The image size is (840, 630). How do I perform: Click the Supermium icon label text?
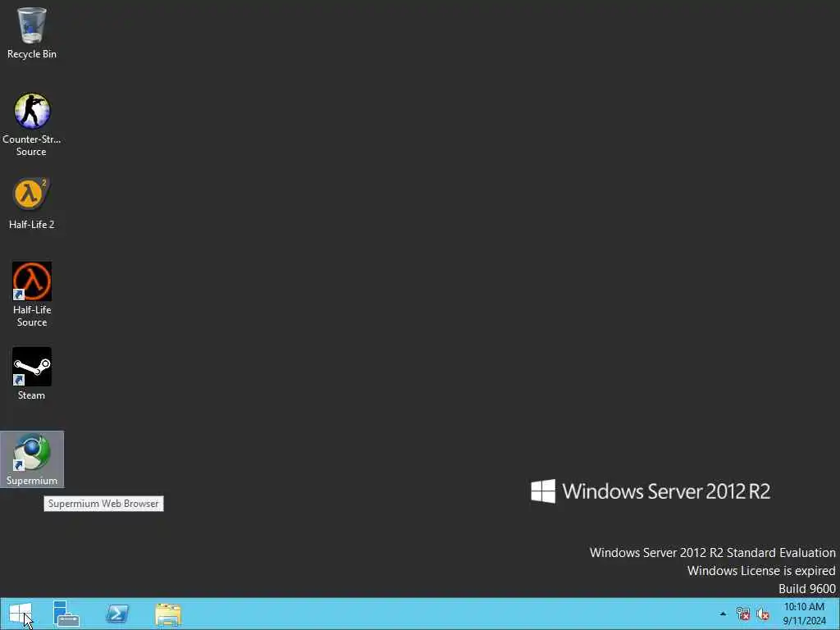coord(32,481)
